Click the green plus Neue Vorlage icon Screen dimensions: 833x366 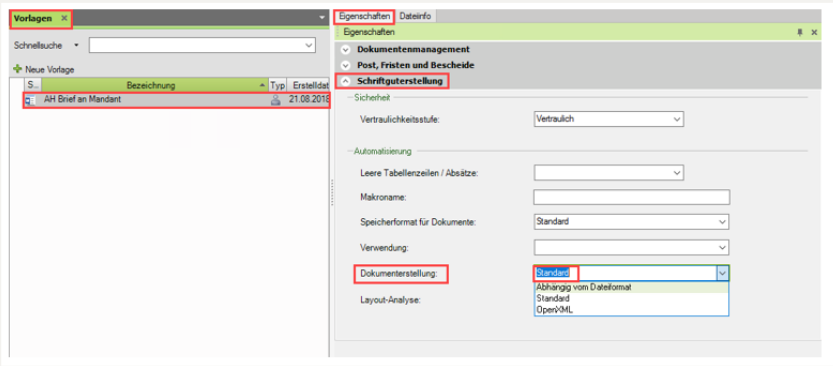[x=18, y=69]
